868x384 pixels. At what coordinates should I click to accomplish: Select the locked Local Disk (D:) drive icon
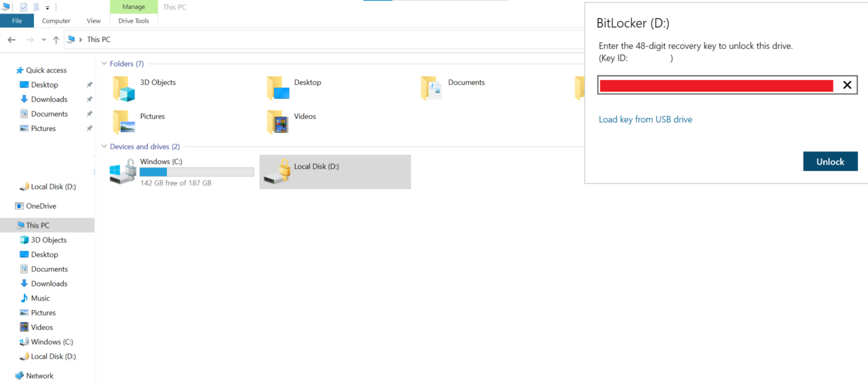point(277,171)
